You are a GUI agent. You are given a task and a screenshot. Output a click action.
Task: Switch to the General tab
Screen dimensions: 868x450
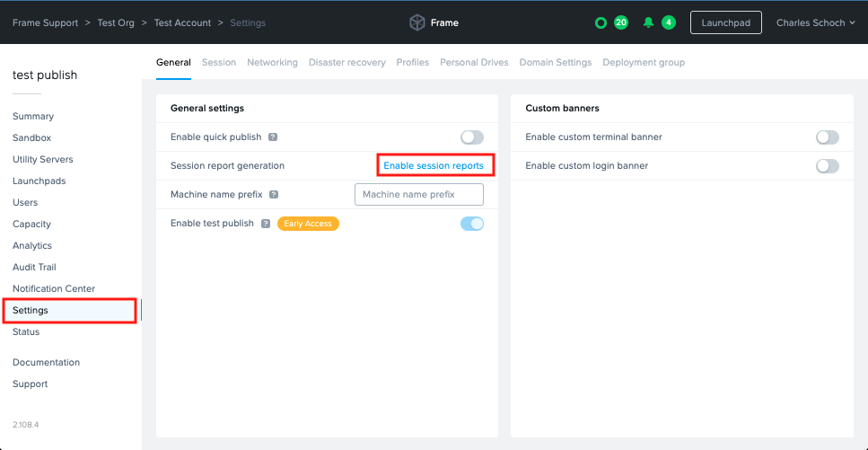coord(173,63)
